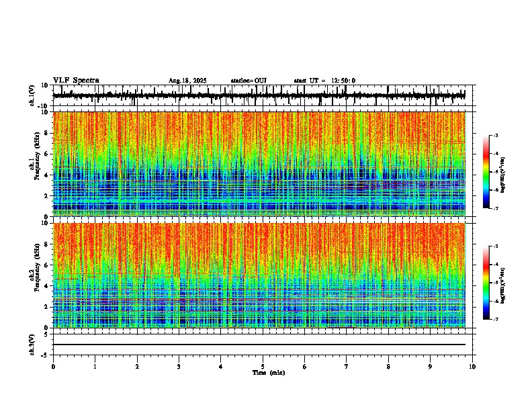Click the ch.2 spectrogram color scale bar
532x411 pixels.
coord(486,283)
